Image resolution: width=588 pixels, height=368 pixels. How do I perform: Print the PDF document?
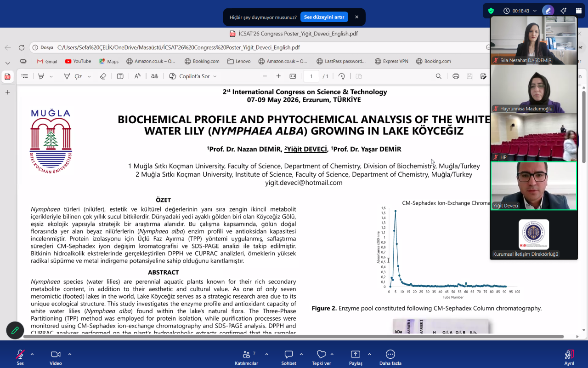[x=456, y=76]
